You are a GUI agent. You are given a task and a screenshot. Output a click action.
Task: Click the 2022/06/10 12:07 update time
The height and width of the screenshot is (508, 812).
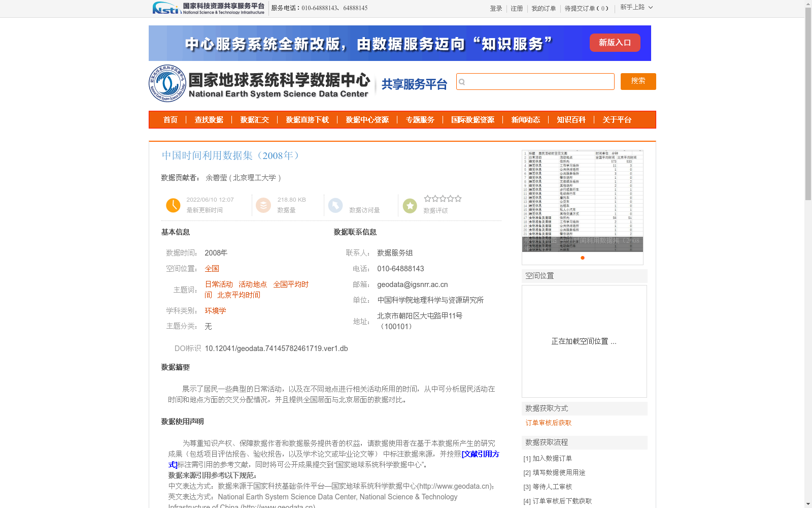click(x=210, y=200)
